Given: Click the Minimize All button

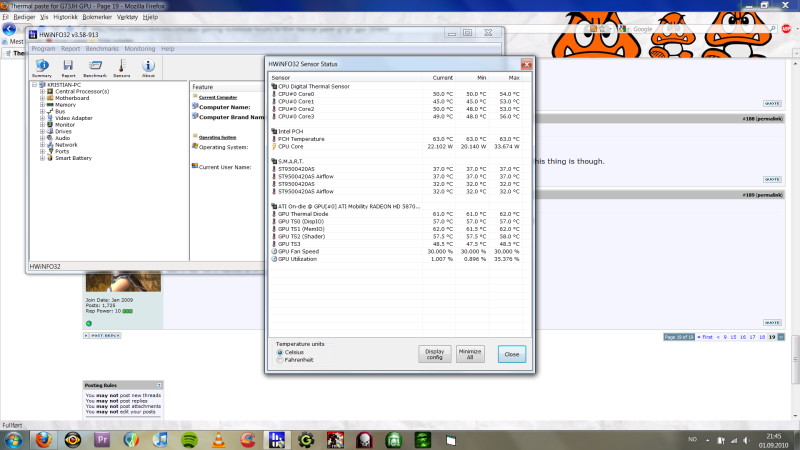Looking at the screenshot, I should (x=470, y=354).
